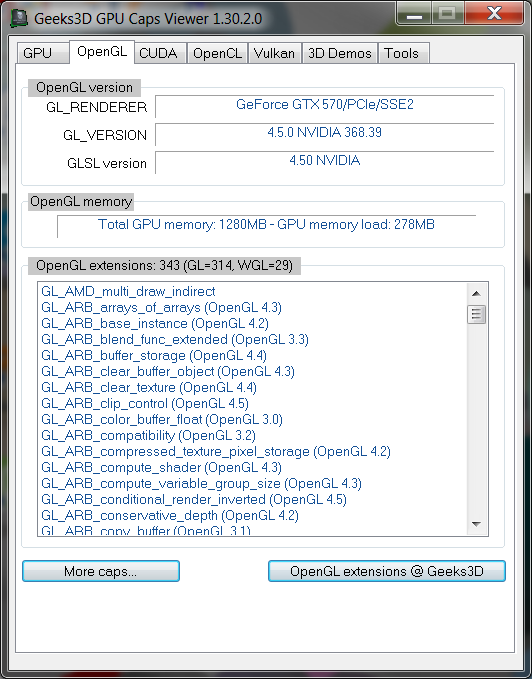Switch to the Tools tab
532x679 pixels.
coord(402,53)
